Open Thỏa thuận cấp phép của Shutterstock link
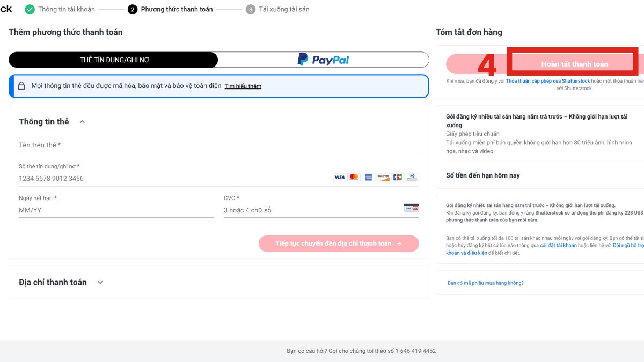The height and width of the screenshot is (362, 644). click(547, 81)
